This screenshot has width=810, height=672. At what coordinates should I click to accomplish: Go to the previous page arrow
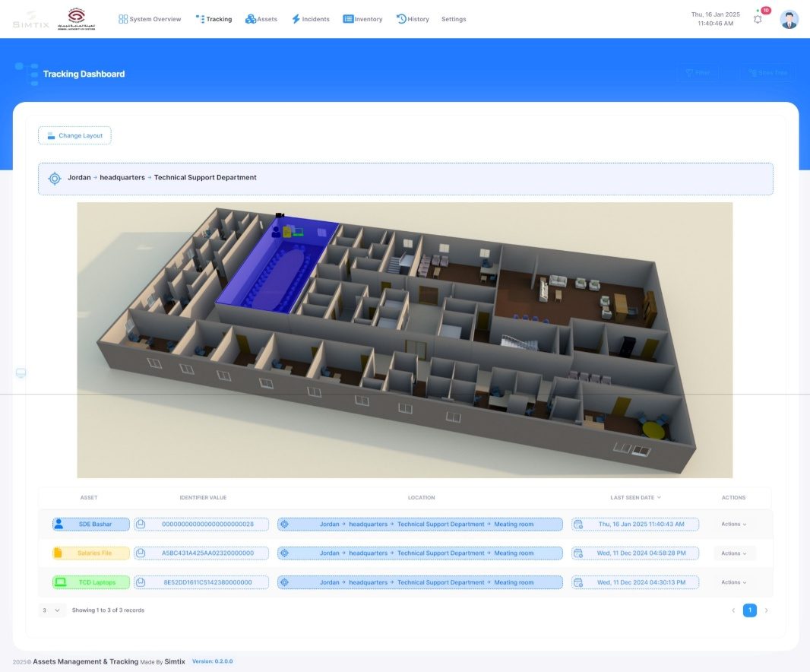(x=733, y=610)
